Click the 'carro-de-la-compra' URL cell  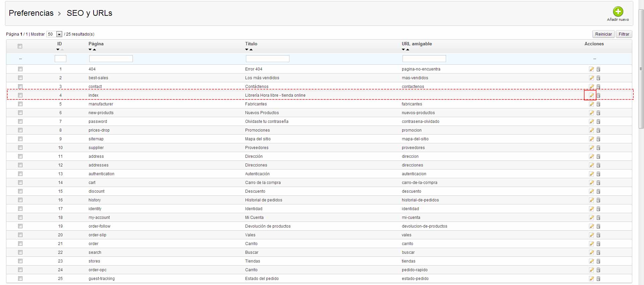(420, 183)
